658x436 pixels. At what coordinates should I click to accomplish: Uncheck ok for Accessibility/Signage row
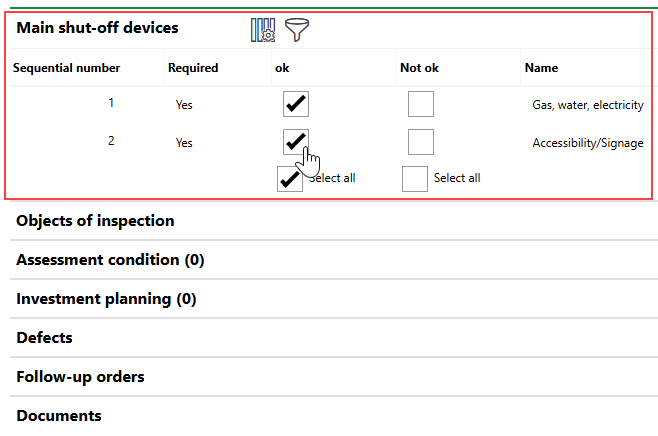[x=295, y=142]
